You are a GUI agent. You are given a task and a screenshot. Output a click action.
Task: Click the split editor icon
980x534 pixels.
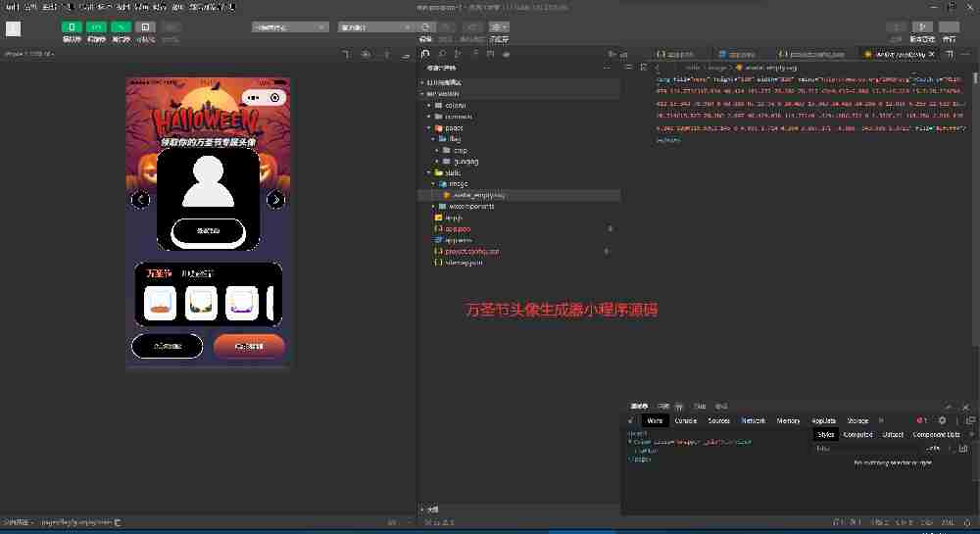[950, 54]
